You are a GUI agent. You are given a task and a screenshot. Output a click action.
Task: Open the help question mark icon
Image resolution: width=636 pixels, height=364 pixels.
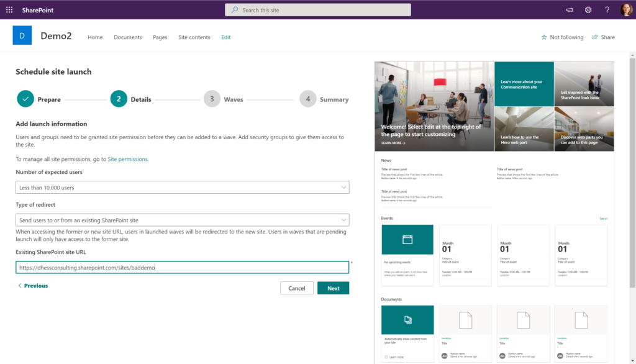point(607,10)
